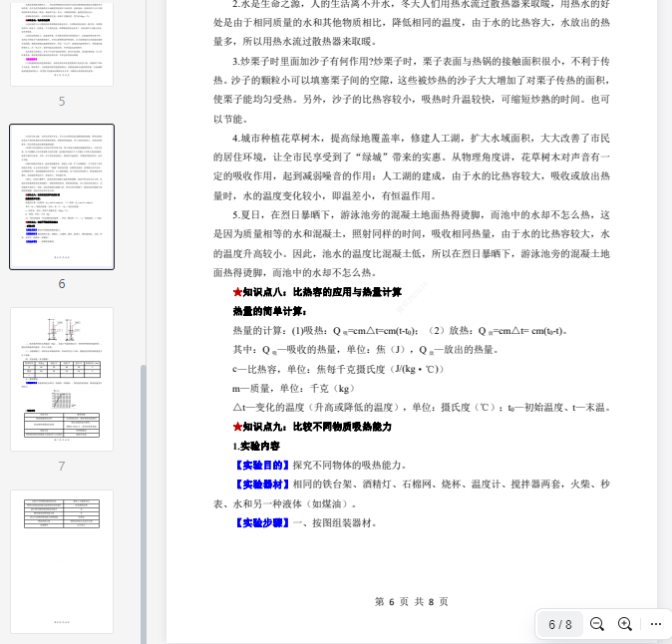Screen dimensions: 672x644
Task: Click the thumbnail sidebar scrollbar handle
Action: point(144,498)
